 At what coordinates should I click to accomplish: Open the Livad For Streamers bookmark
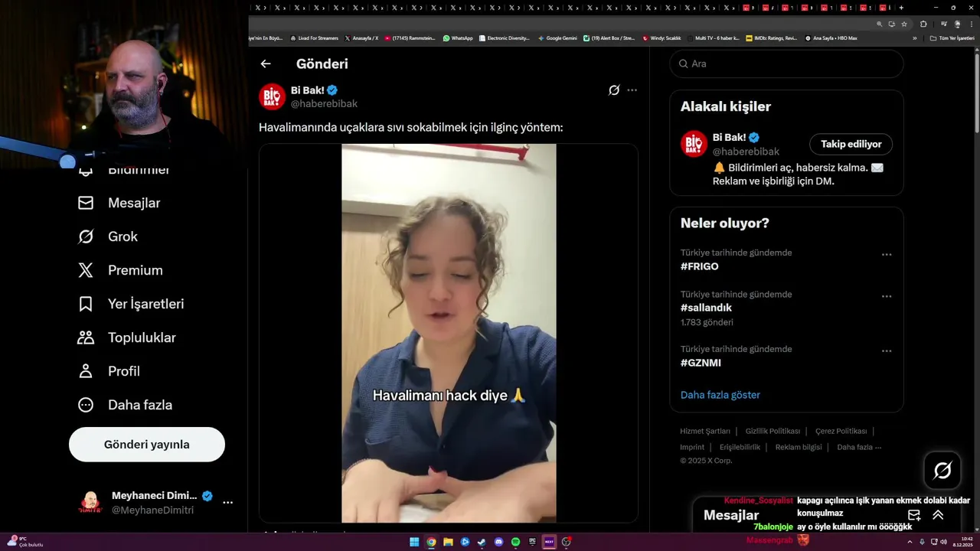[x=314, y=38]
